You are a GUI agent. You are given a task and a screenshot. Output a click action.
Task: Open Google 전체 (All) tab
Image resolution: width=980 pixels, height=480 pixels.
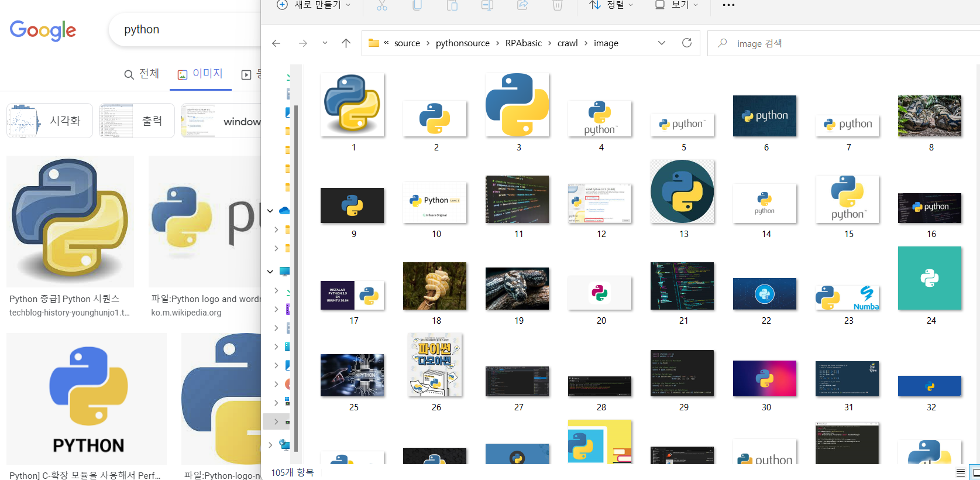142,74
